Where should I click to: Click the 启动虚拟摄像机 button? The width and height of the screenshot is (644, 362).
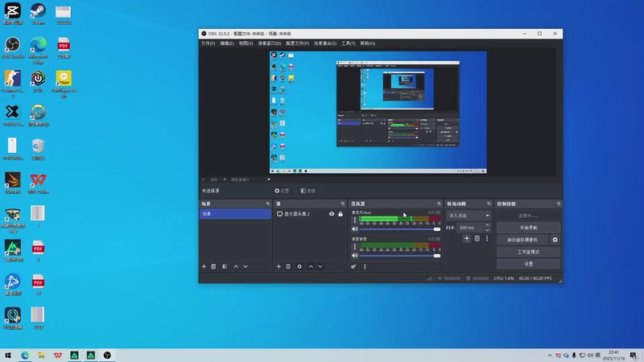pos(522,240)
